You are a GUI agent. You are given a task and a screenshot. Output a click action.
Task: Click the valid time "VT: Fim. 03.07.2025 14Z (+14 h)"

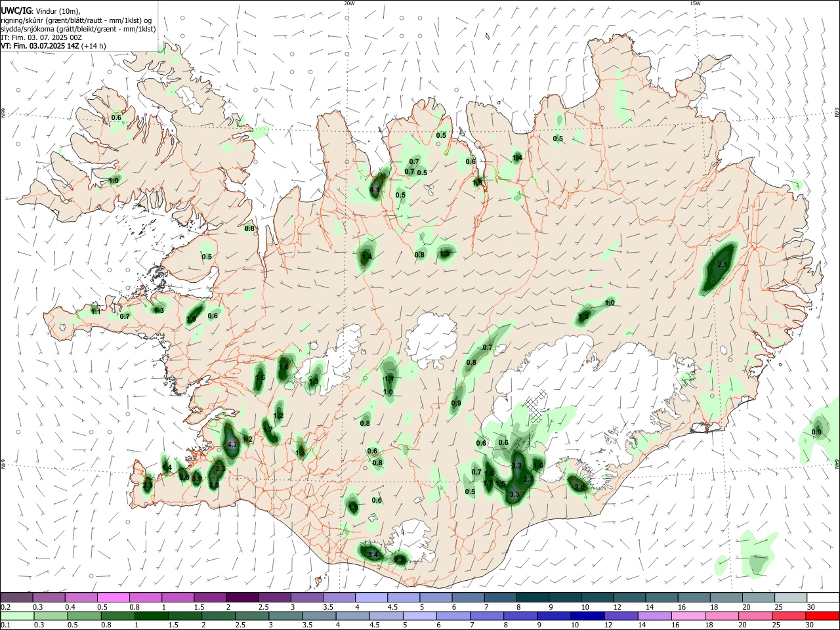tap(53, 46)
